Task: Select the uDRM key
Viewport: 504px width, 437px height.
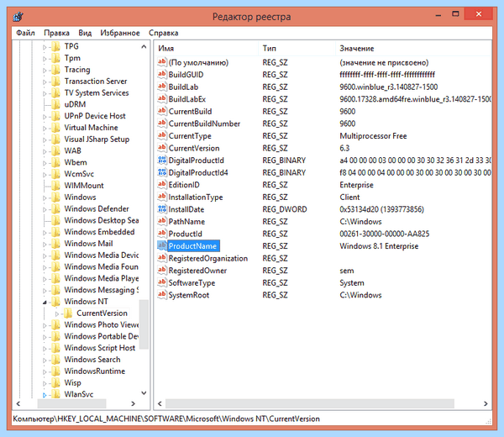Action: 75,104
